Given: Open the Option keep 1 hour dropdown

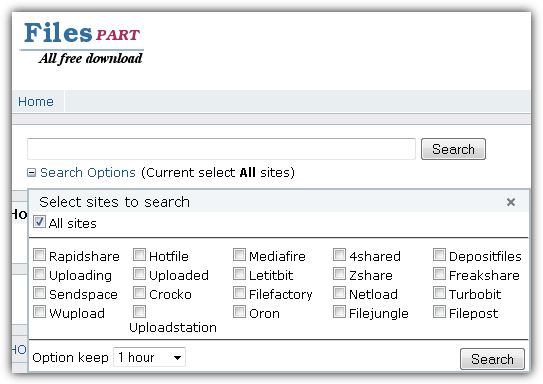Looking at the screenshot, I should click(x=150, y=357).
